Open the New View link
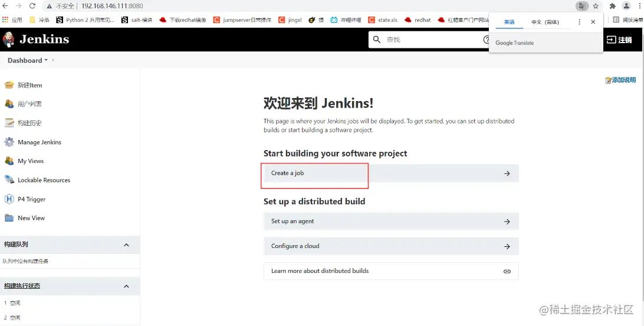Screen dimensions: 644x326 pyautogui.click(x=31, y=219)
